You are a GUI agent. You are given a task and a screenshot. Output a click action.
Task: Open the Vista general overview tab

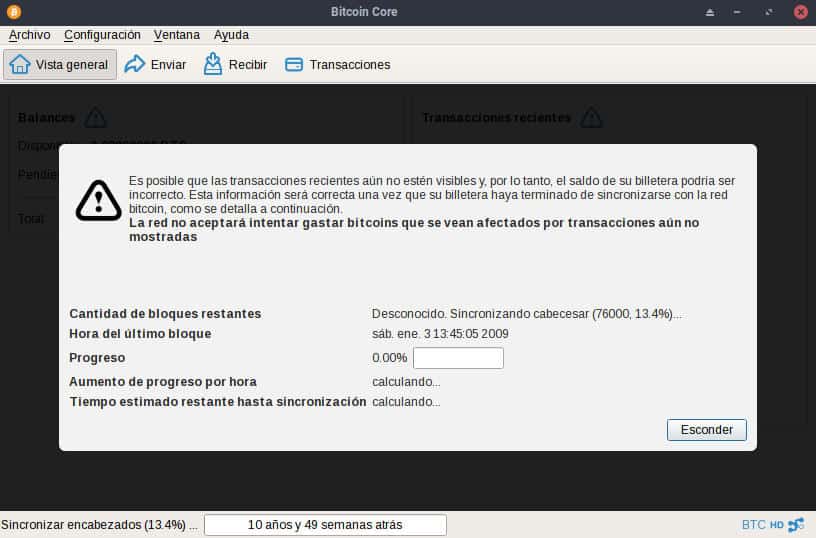61,64
